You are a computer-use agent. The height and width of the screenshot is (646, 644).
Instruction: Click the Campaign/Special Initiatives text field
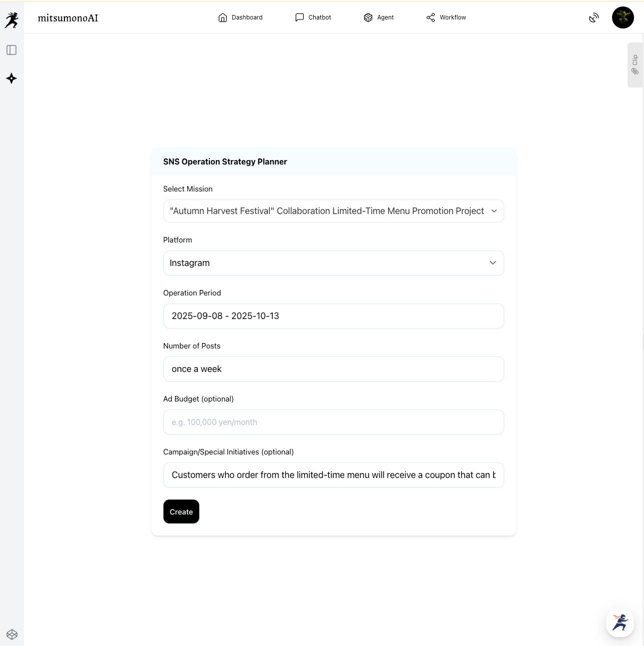[x=333, y=475]
